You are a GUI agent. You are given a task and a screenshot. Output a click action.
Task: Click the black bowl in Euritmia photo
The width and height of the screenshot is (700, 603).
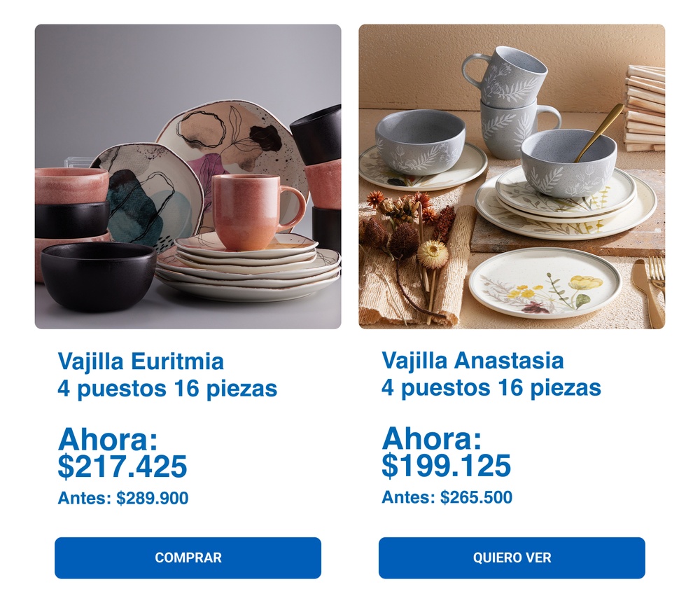coord(98,275)
